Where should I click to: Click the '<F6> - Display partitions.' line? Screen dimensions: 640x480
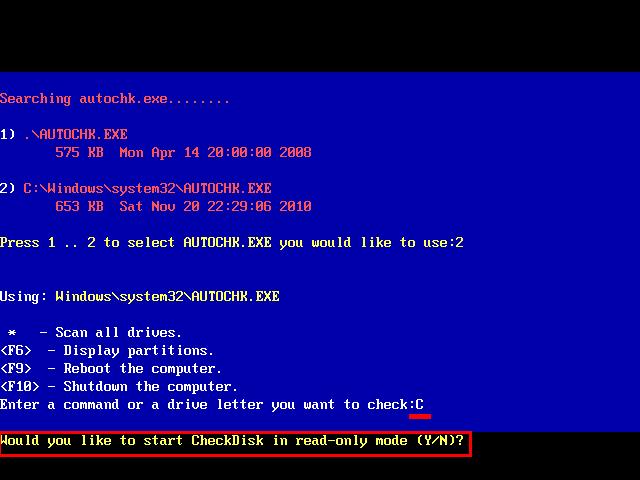coord(107,351)
